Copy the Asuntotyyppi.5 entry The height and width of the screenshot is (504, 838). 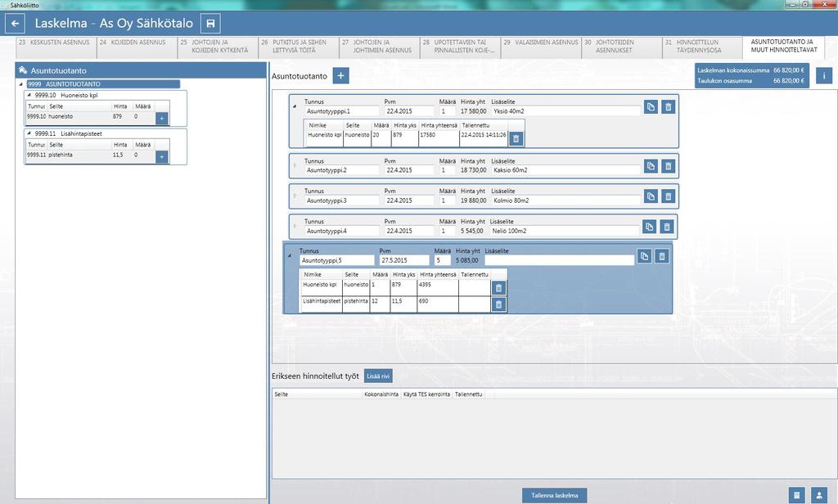point(644,257)
